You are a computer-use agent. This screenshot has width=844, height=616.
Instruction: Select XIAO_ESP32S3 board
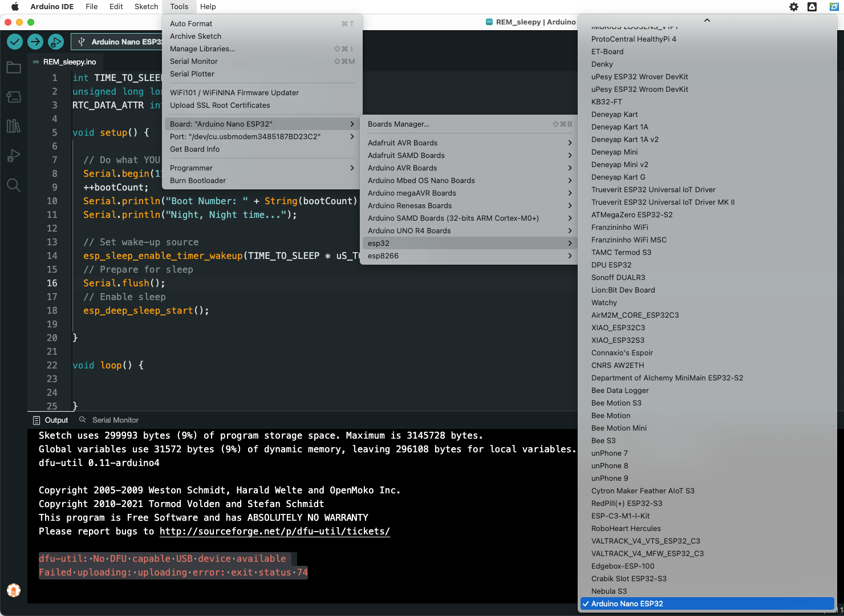click(707, 340)
